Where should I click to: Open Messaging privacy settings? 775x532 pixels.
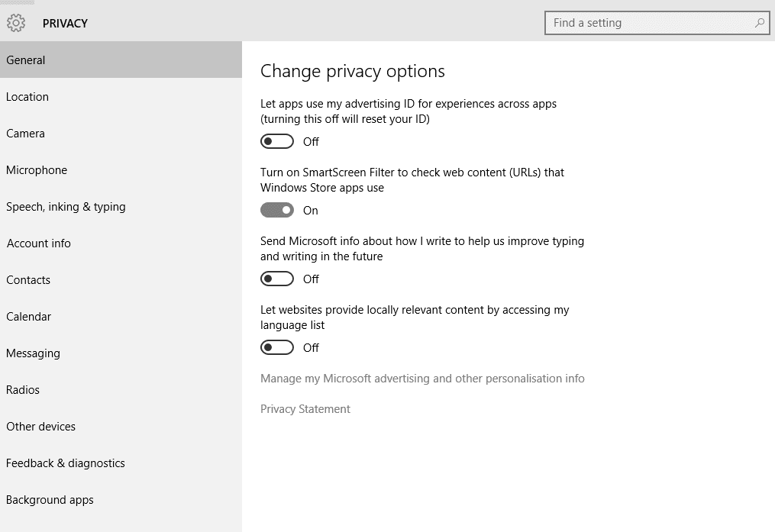tap(33, 353)
